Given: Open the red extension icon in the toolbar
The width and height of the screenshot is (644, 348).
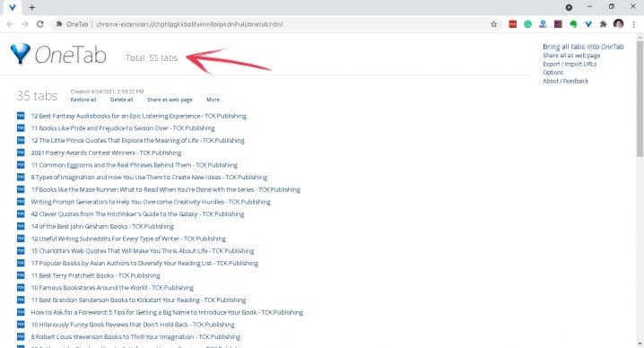Looking at the screenshot, I should pyautogui.click(x=512, y=24).
